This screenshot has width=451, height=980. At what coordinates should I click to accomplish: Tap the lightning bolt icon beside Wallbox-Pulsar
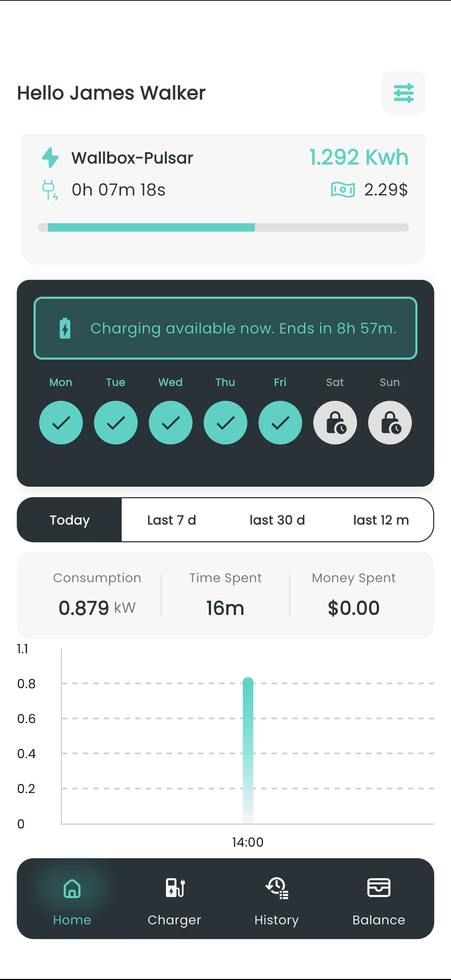[50, 158]
